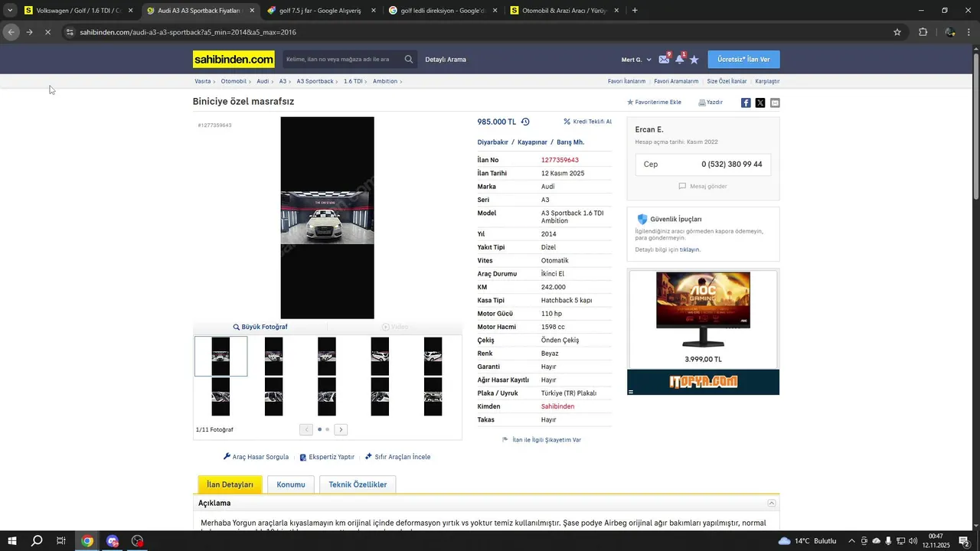This screenshot has height=551, width=980.
Task: Click İlan ile İlgili Şikayetim Var
Action: click(x=541, y=440)
